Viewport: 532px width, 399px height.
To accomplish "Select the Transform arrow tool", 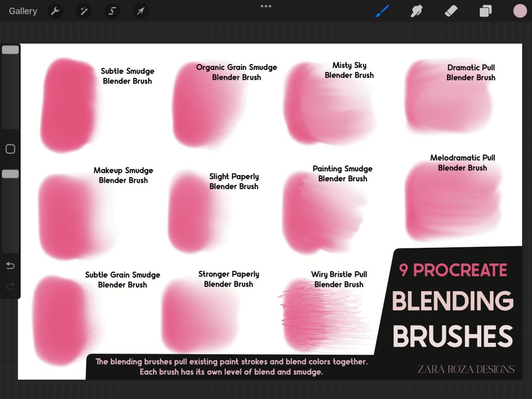I will [140, 10].
